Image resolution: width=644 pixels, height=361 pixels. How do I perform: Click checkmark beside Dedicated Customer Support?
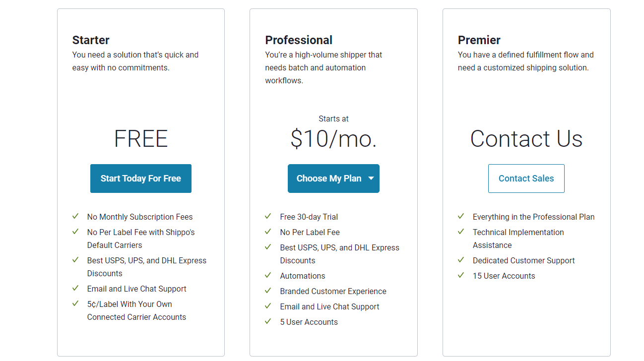click(x=461, y=260)
